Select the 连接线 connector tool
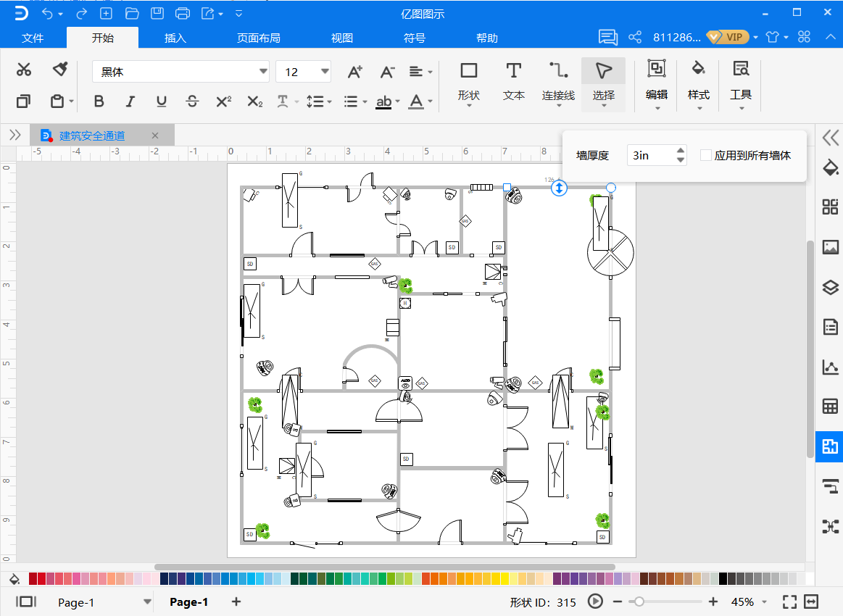 558,83
